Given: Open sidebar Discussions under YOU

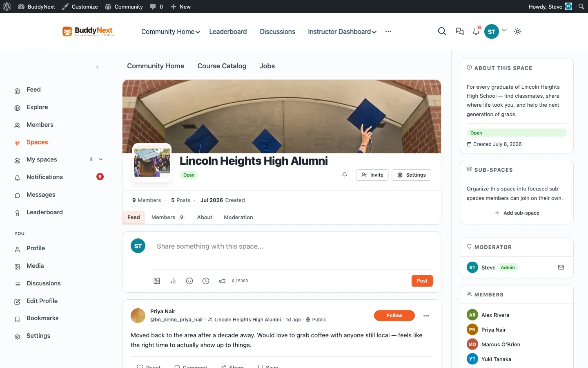Looking at the screenshot, I should click(43, 283).
